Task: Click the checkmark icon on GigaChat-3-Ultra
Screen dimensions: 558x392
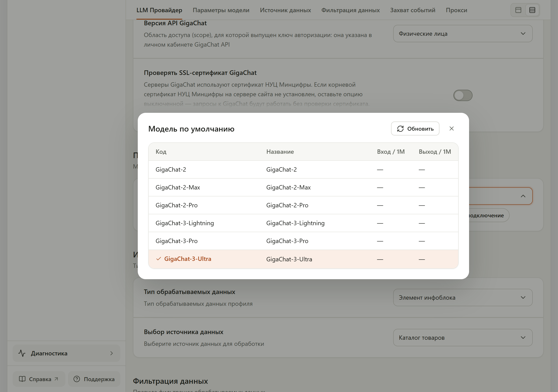Action: click(x=158, y=259)
